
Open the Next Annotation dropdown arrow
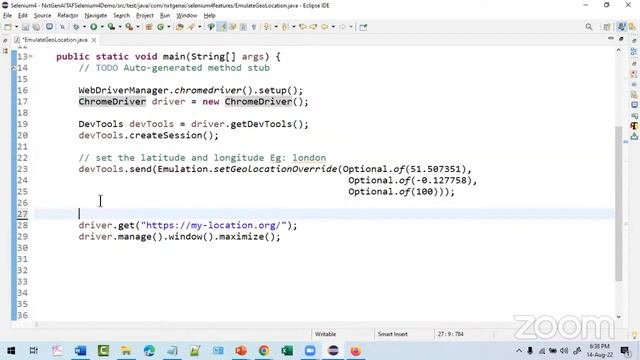click(x=276, y=27)
